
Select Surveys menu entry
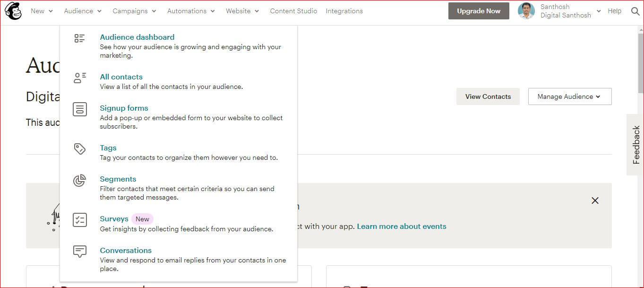(114, 218)
